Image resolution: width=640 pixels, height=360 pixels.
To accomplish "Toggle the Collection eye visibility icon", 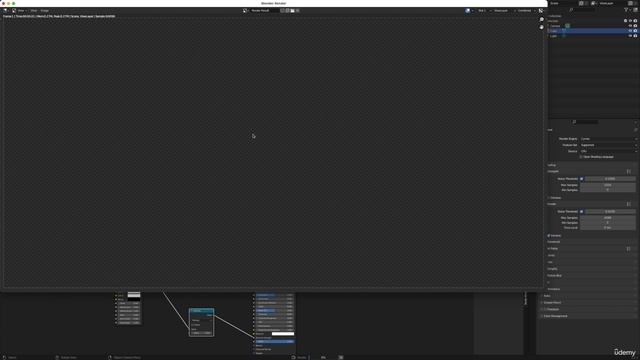I will (630, 21).
